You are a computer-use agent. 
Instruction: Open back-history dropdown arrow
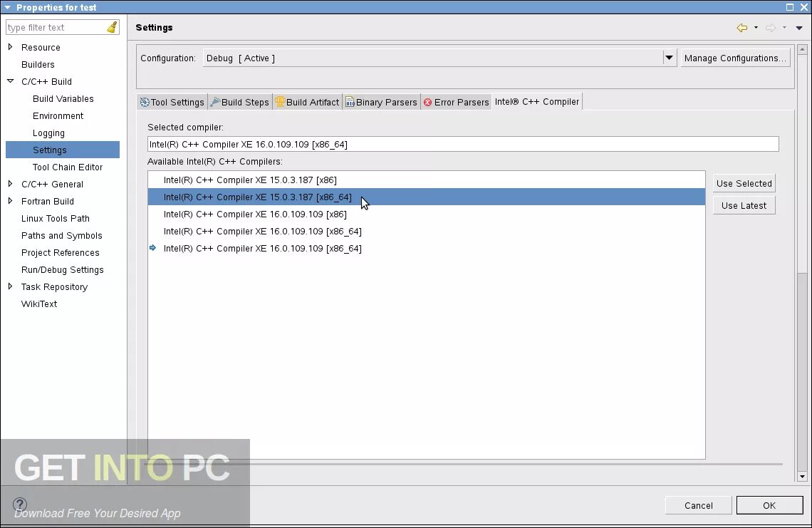coord(756,28)
